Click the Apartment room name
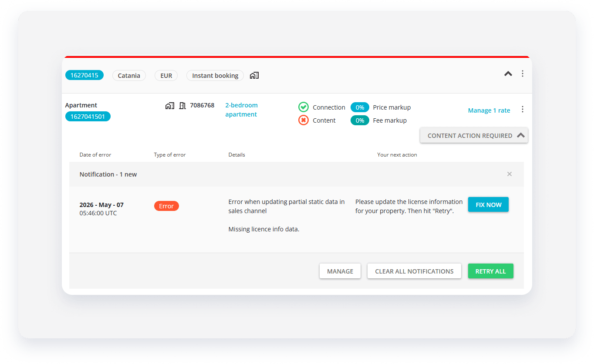Viewport: 594px width, 364px height. coord(81,105)
